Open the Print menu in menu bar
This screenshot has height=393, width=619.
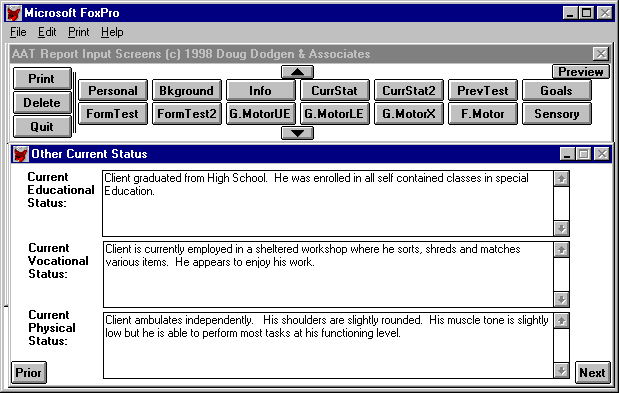[x=79, y=32]
